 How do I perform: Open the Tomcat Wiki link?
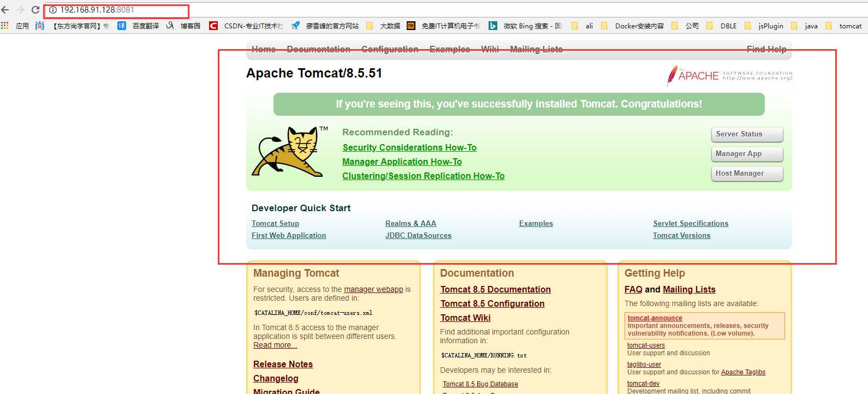click(466, 318)
